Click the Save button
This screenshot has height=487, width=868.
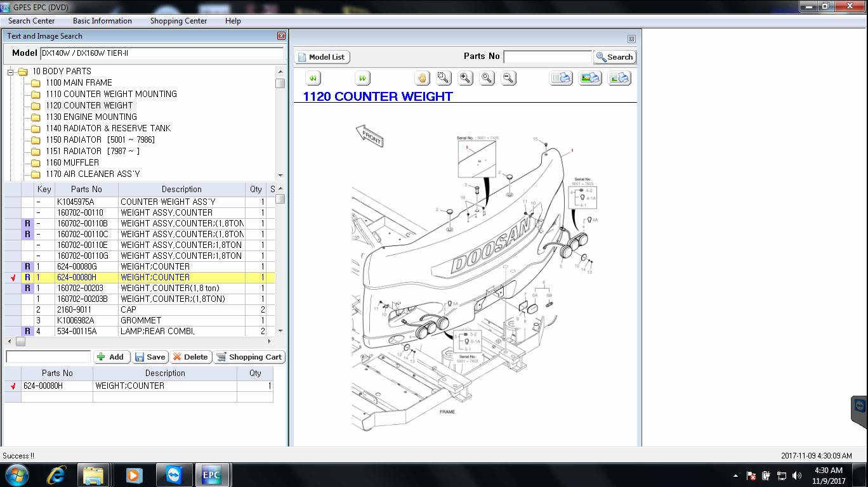coord(150,357)
